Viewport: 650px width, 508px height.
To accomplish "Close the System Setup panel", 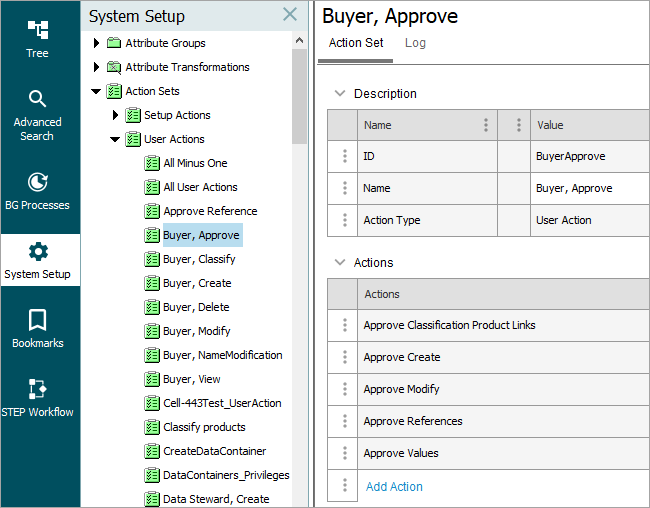I will pyautogui.click(x=290, y=15).
